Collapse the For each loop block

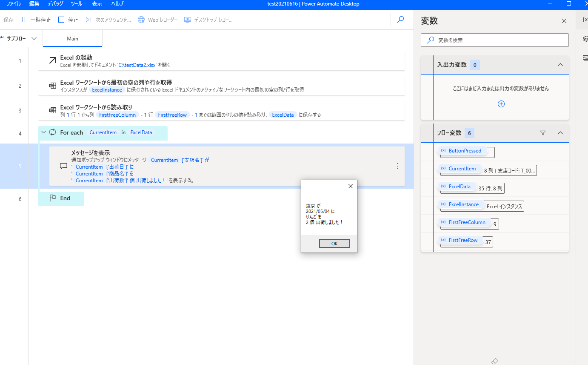43,132
